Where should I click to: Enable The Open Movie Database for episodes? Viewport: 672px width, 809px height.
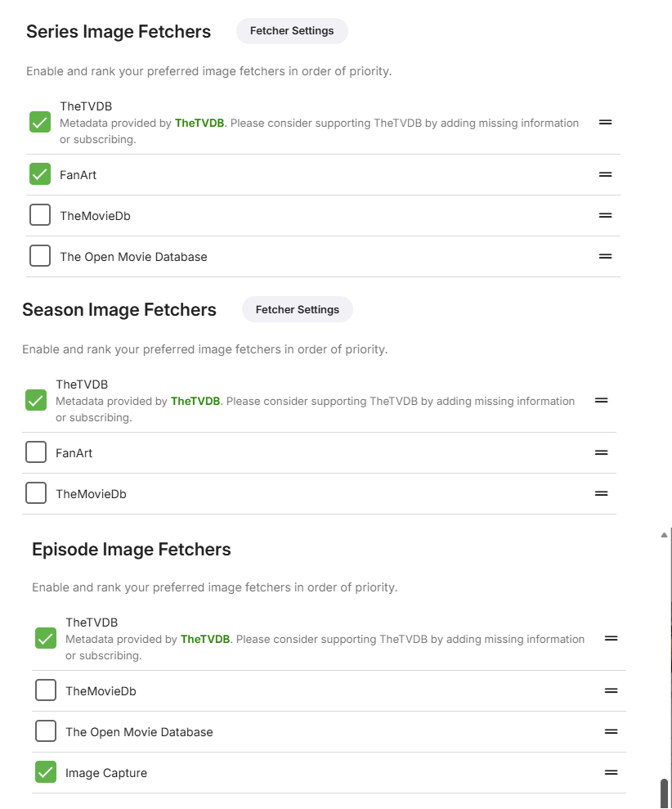[46, 732]
